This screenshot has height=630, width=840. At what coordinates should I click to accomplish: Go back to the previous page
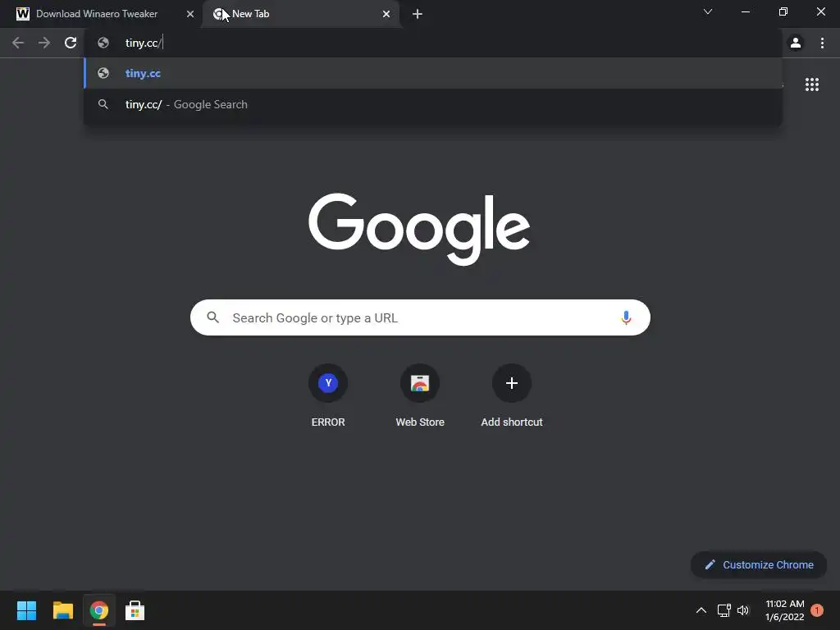point(18,43)
